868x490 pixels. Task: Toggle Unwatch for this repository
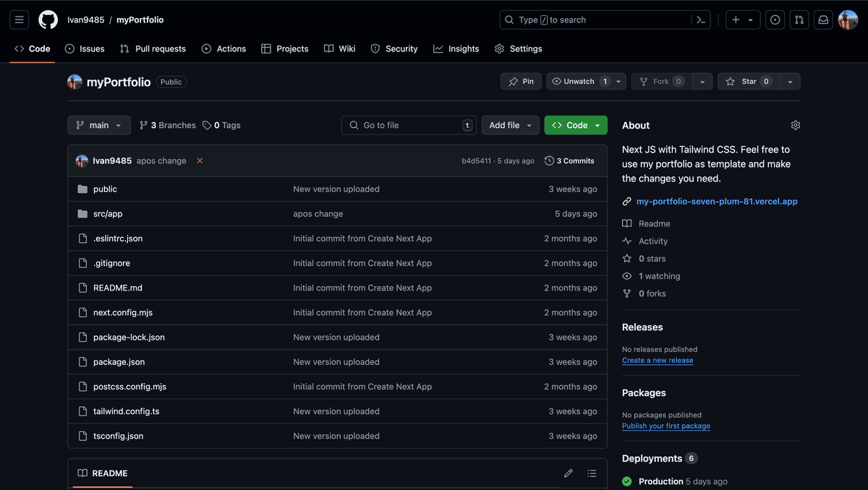pyautogui.click(x=580, y=82)
